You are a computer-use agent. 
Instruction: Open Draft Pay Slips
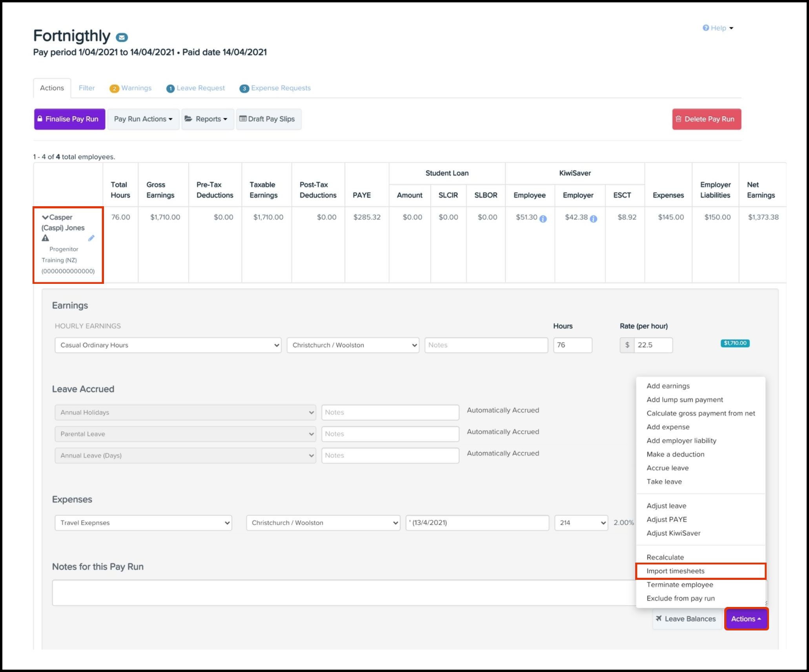(x=268, y=119)
